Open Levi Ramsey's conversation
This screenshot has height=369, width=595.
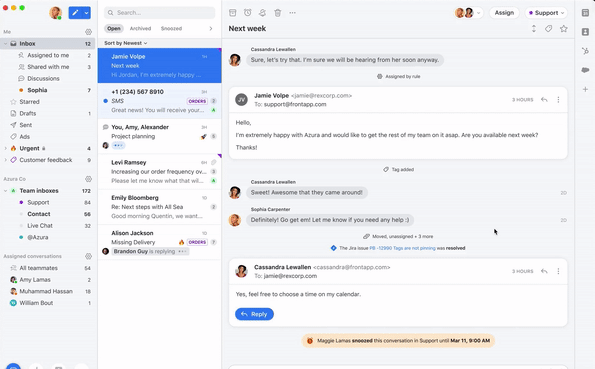tap(159, 172)
